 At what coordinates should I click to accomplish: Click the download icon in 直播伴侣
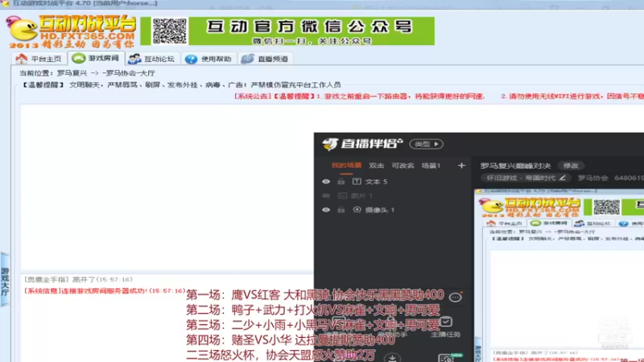[393, 358]
